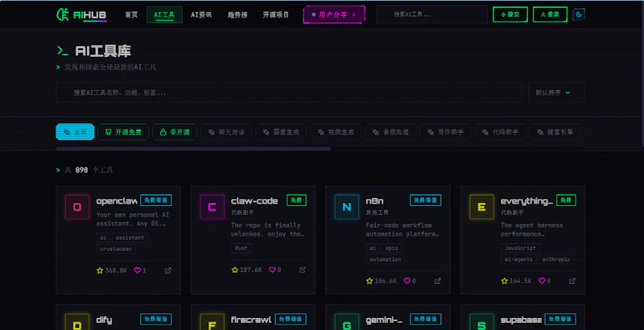The width and height of the screenshot is (644, 330).
Task: Open the firecrawl tool title
Action: tap(251, 320)
